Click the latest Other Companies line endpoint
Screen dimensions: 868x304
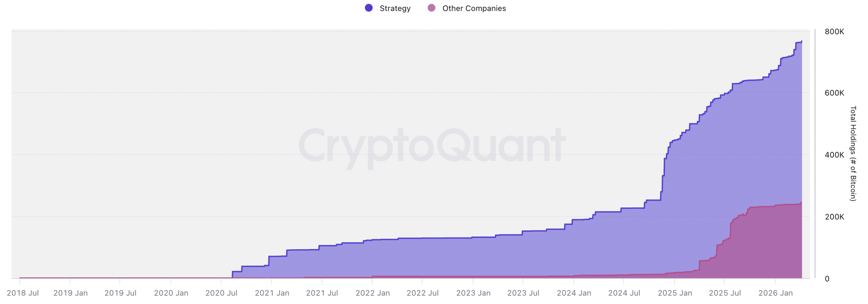tap(801, 203)
